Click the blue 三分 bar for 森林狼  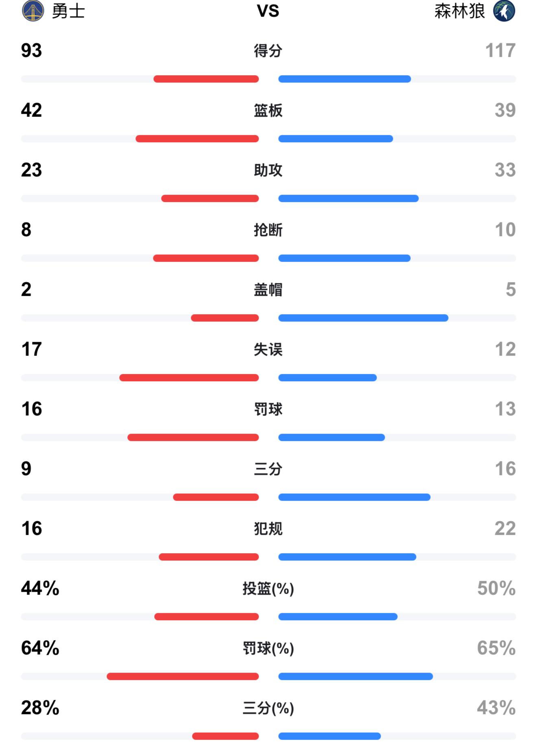[354, 497]
